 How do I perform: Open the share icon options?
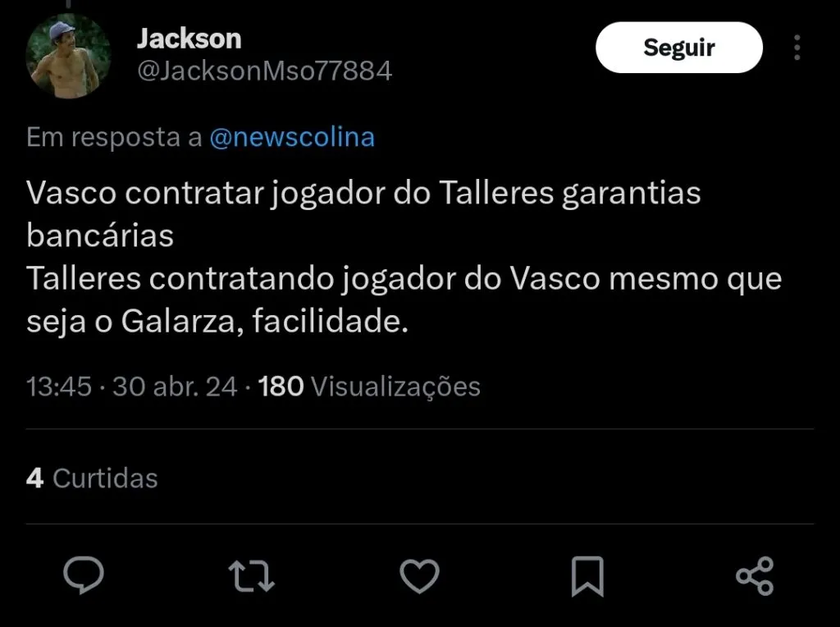click(x=755, y=576)
